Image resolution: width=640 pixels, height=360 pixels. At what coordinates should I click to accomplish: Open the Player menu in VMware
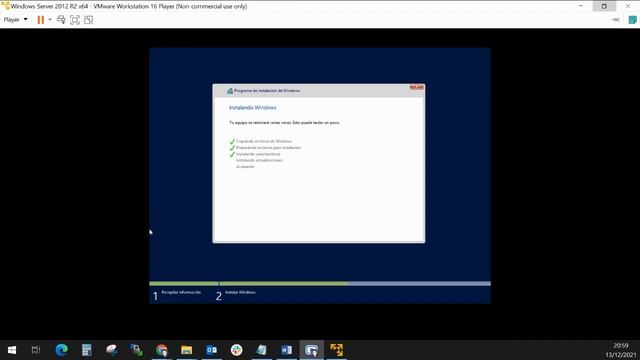click(16, 20)
